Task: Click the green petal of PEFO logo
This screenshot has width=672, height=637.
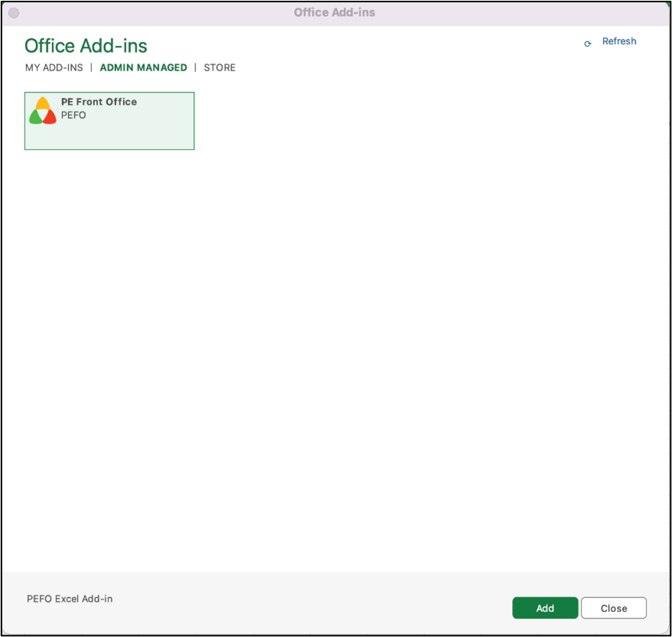Action: click(36, 117)
